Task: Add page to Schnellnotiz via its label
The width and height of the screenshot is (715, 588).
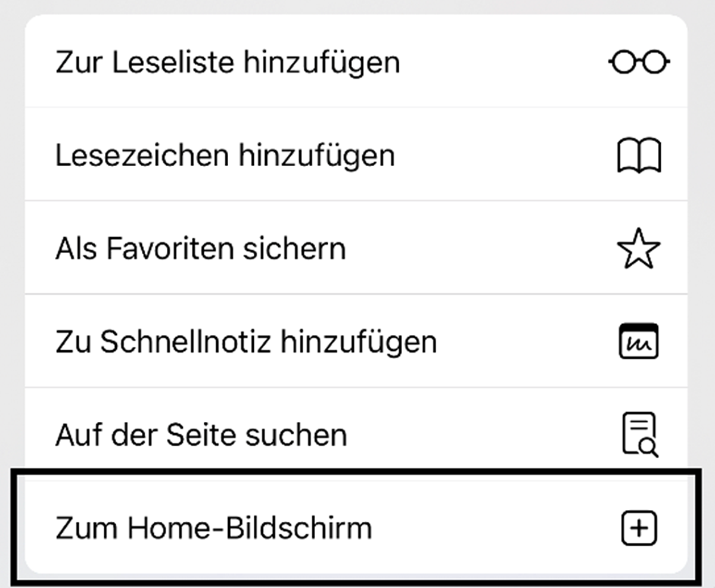Action: [x=245, y=341]
